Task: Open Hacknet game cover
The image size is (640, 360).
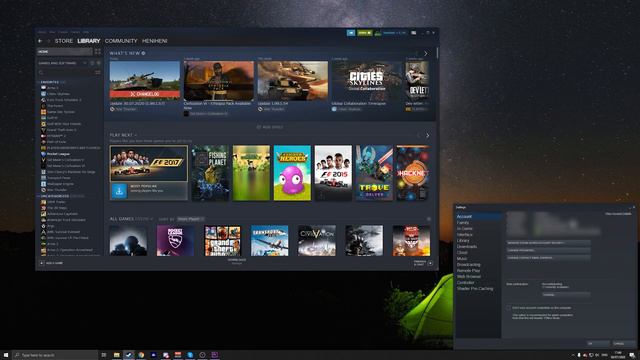Action: pos(413,173)
